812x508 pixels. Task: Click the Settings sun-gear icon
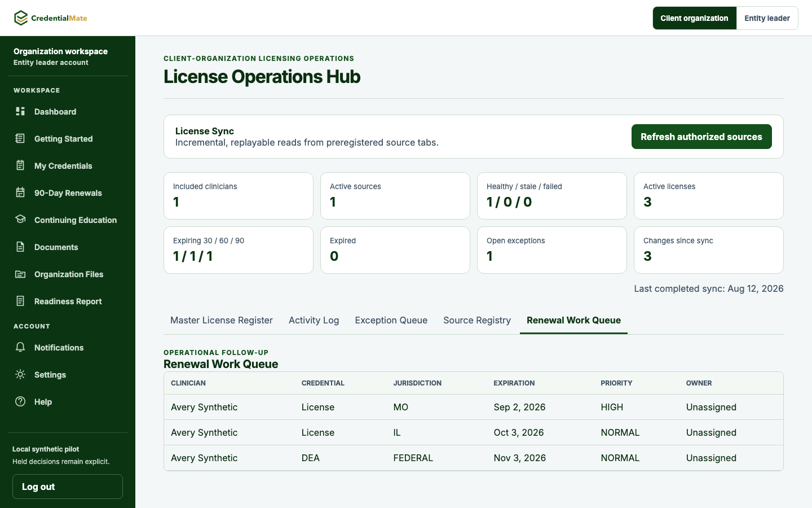pos(20,374)
